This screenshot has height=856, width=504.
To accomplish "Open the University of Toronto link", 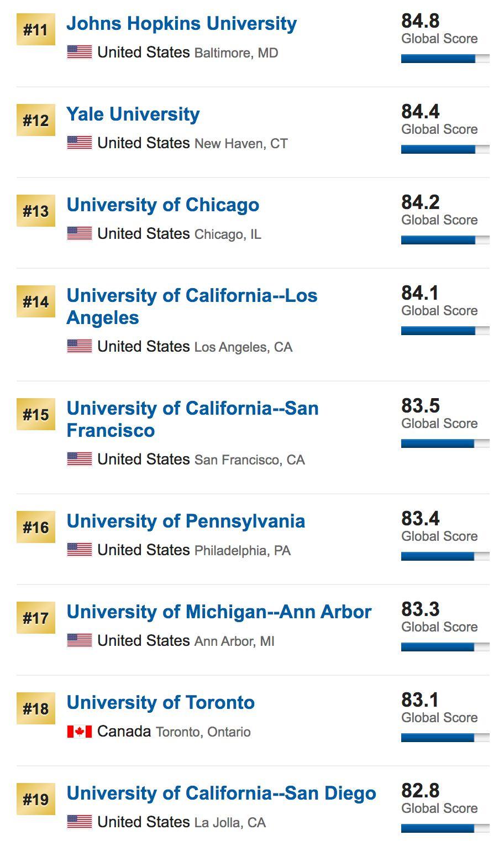I will coord(160,703).
